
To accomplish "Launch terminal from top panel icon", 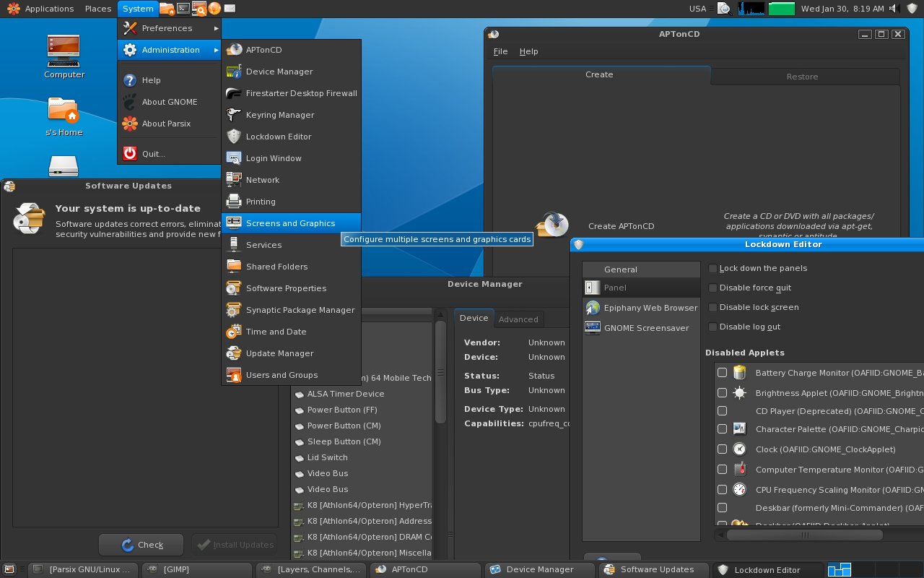I will click(183, 9).
